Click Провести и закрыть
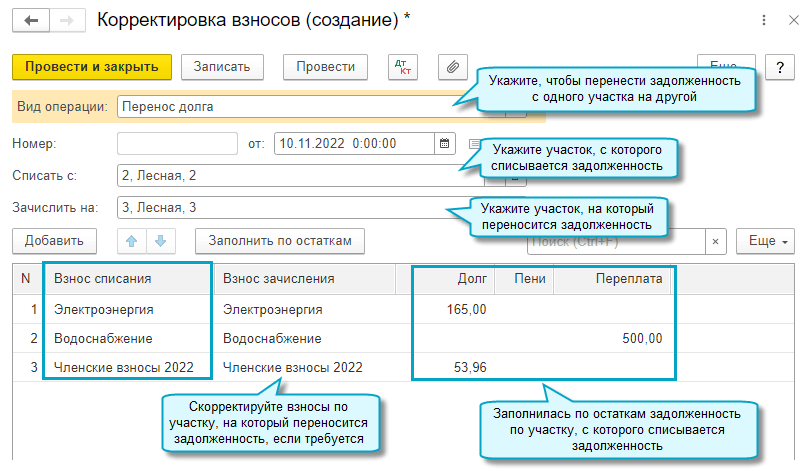 (92, 67)
